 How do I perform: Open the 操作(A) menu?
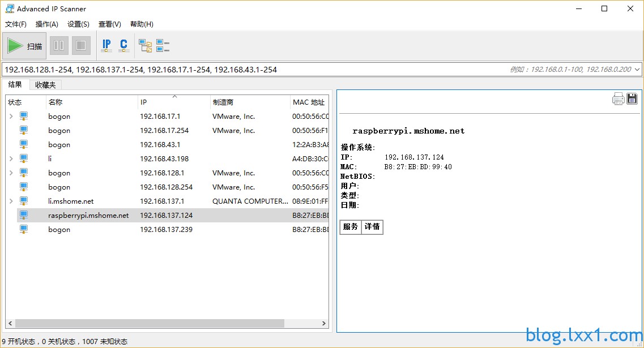click(x=47, y=24)
